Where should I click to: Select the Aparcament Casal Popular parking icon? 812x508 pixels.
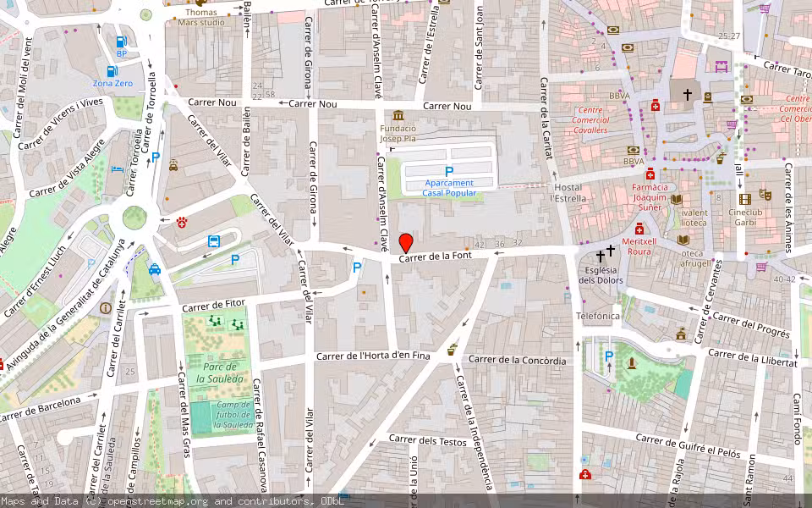pyautogui.click(x=449, y=172)
